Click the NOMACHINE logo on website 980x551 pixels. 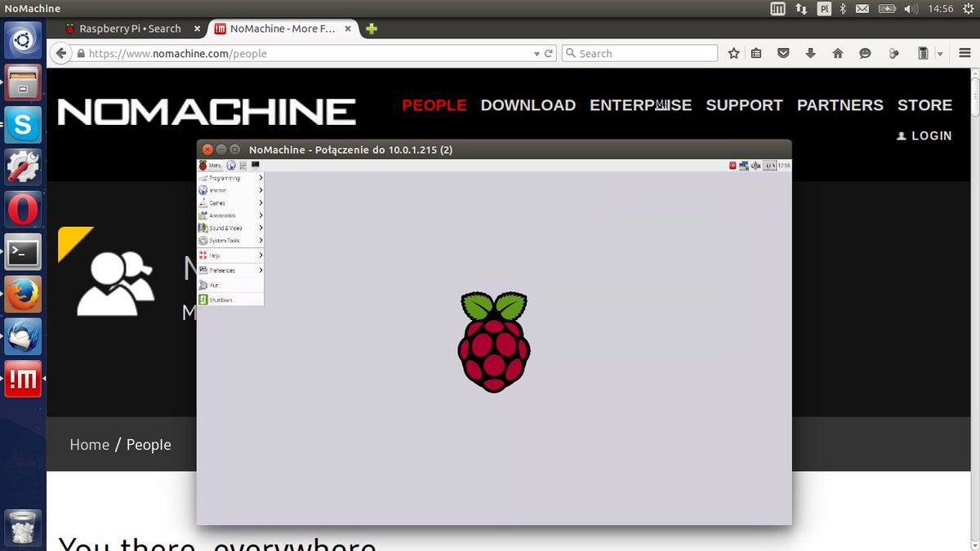coord(207,111)
